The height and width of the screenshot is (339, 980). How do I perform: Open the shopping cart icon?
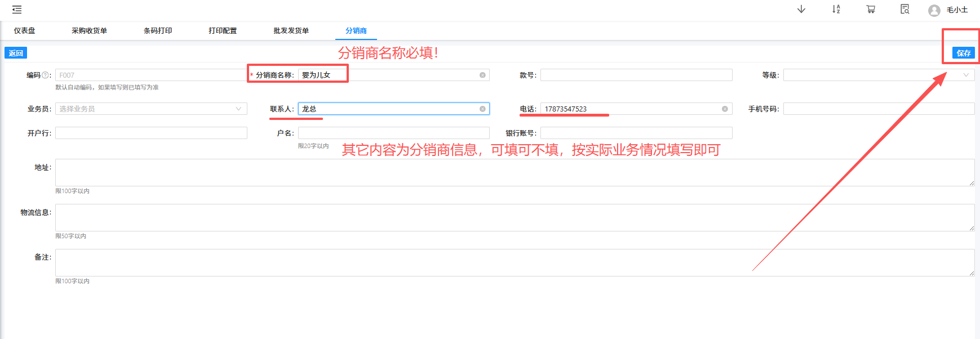click(871, 10)
